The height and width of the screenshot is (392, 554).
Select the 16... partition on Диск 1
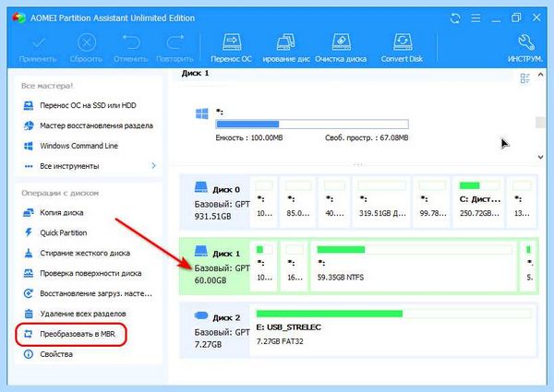point(295,267)
